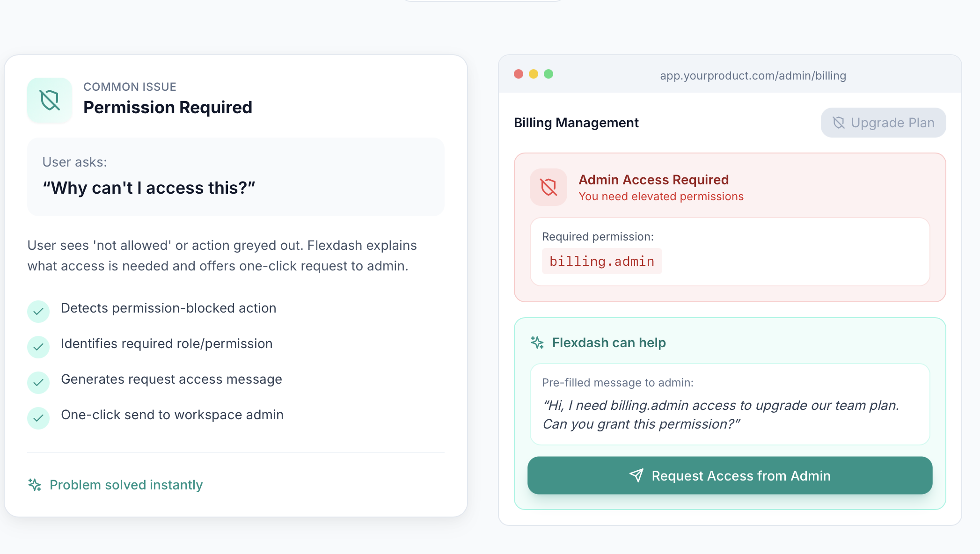Click the send arrow icon on the access button
This screenshot has height=554, width=980.
636,475
